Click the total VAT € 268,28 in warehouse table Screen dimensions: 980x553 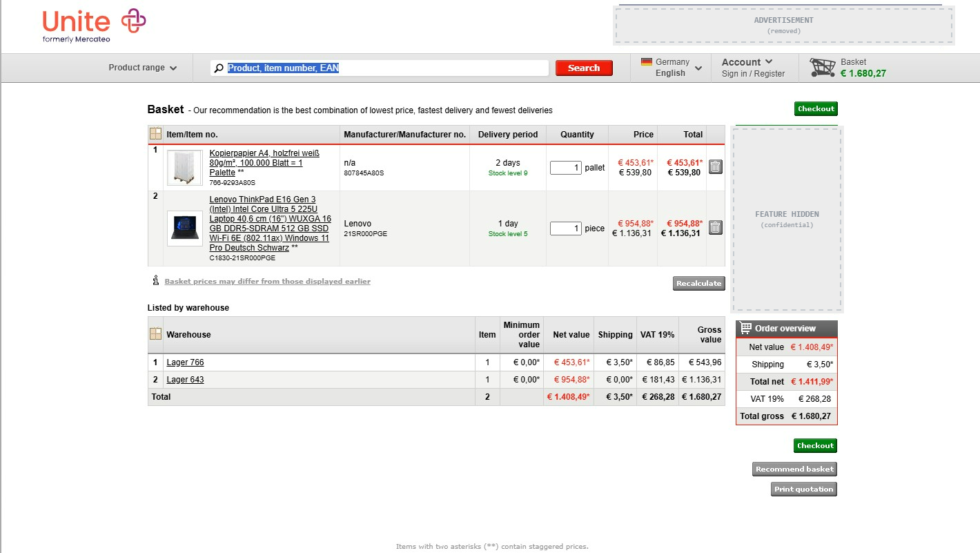(x=658, y=397)
